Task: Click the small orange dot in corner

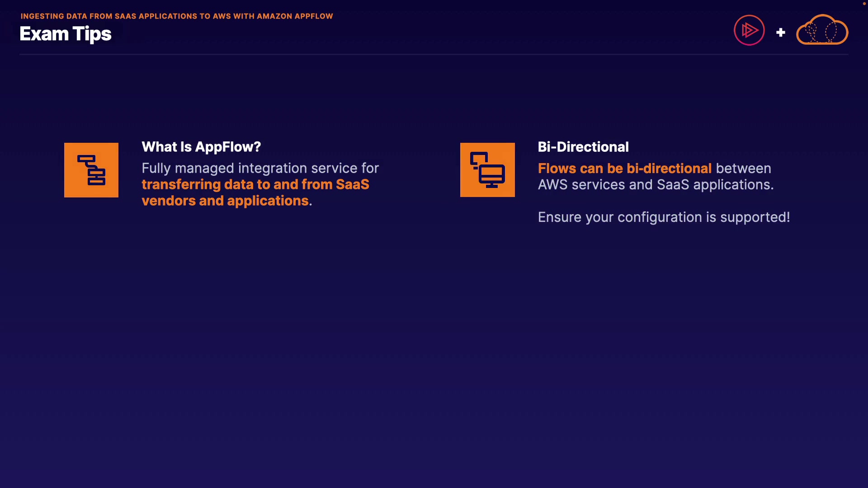Action: coord(864,3)
